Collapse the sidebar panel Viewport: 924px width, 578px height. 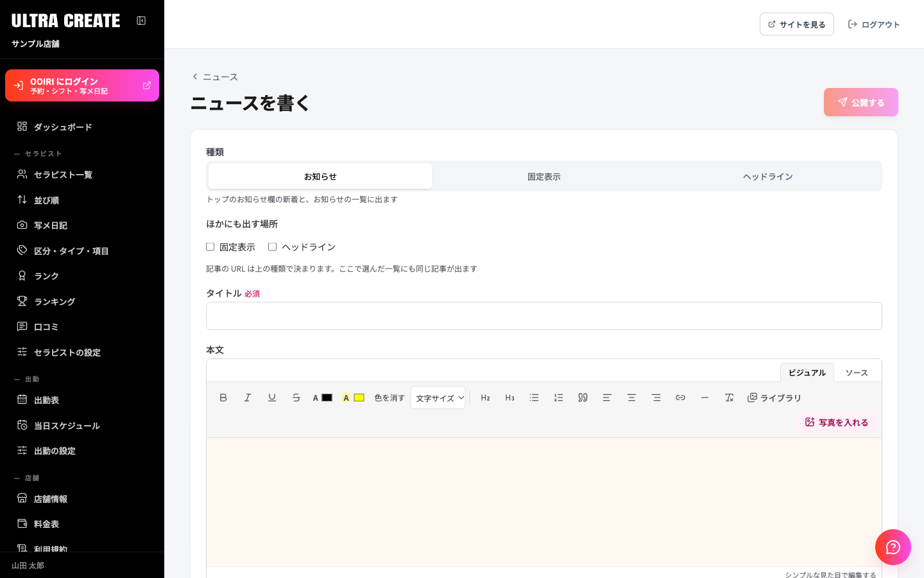coord(141,21)
